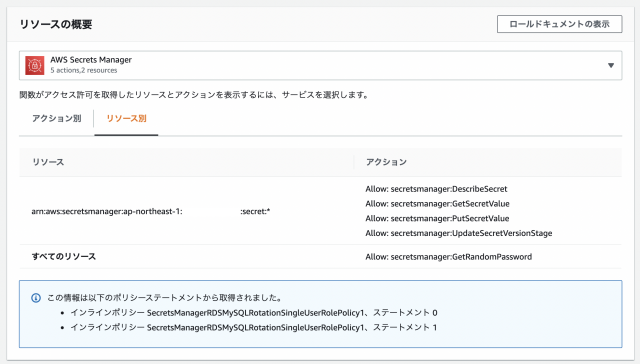640x364 pixels.
Task: Open the service dropdown arrow
Action: coord(611,65)
